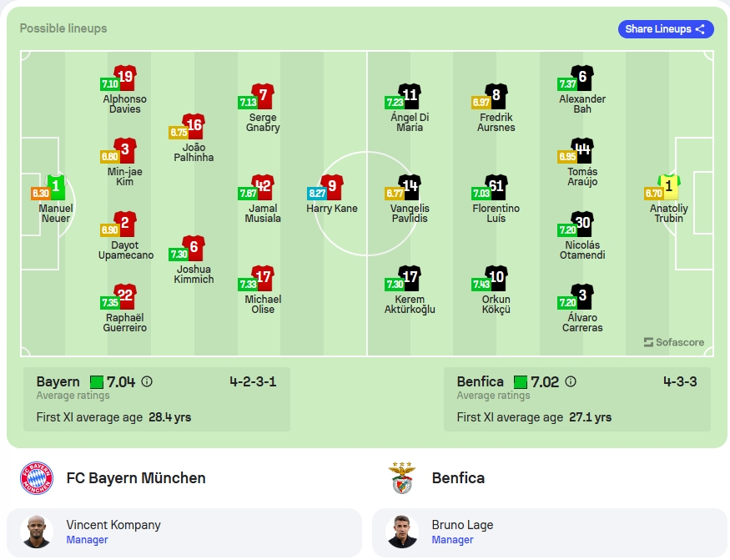Click the Sofascore watermark logo

(x=673, y=342)
